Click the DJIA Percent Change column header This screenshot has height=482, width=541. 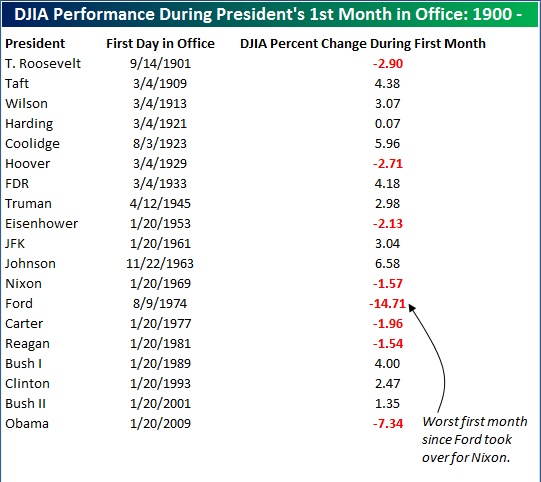363,43
